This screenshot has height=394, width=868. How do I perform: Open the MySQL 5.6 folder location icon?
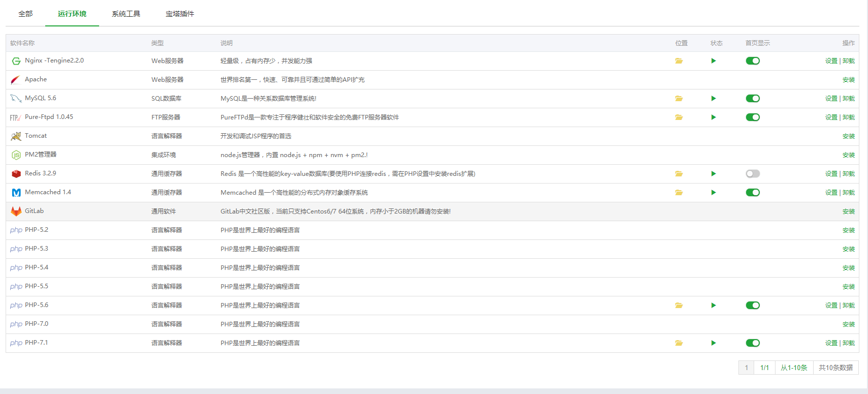pyautogui.click(x=679, y=99)
